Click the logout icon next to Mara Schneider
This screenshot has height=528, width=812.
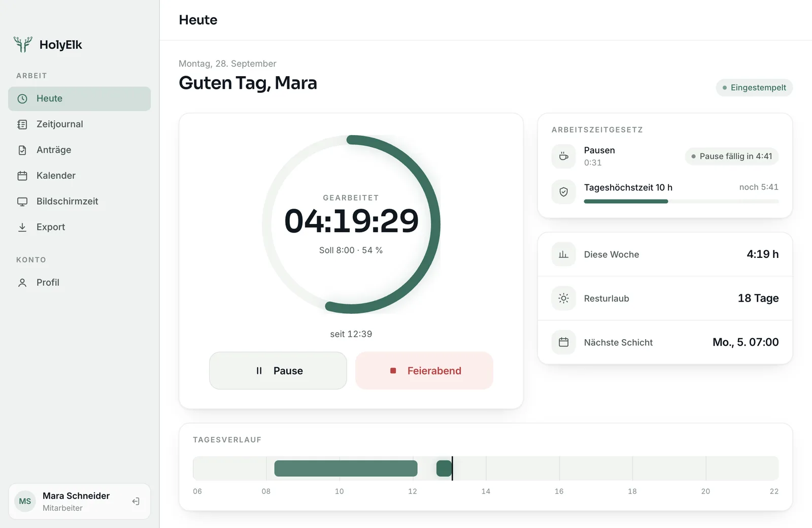coord(136,502)
